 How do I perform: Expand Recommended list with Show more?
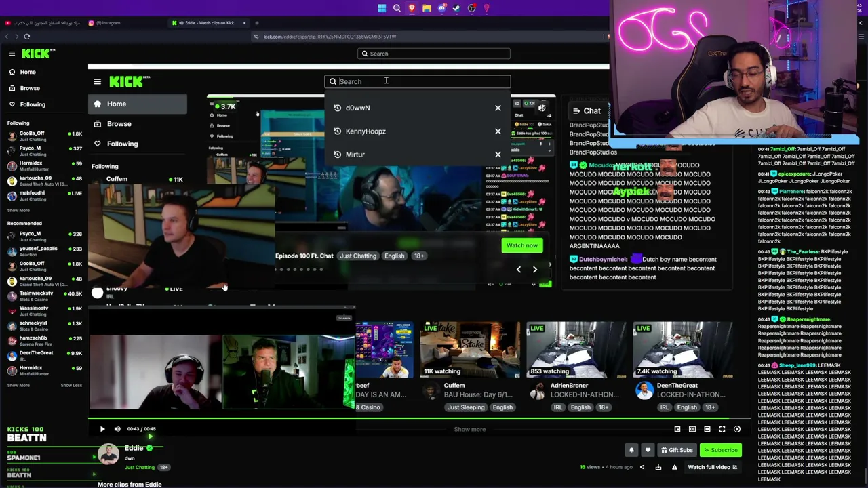tap(18, 385)
